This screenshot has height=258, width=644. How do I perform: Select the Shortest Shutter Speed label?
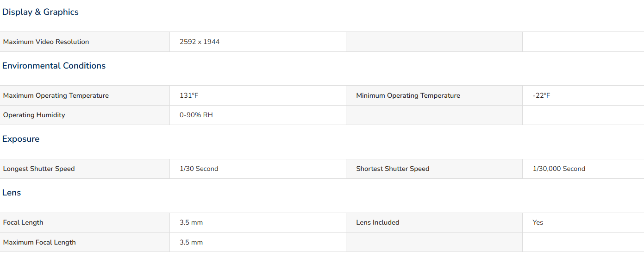[x=393, y=169]
